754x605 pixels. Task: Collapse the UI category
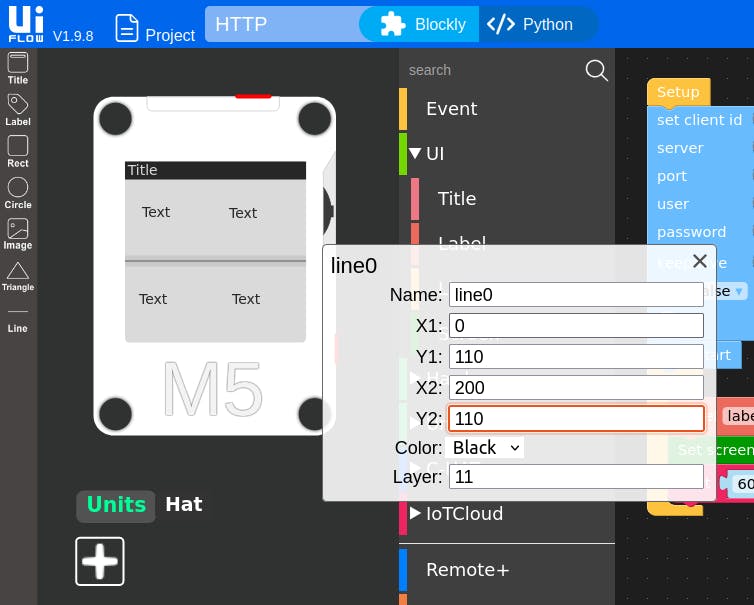(415, 153)
